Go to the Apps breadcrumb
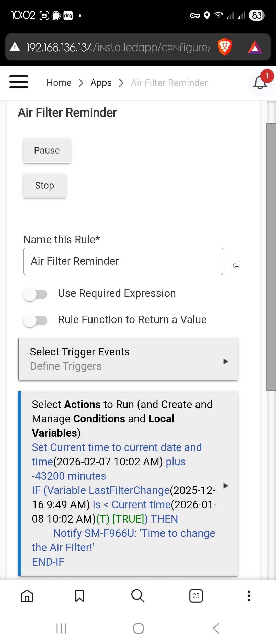 [x=101, y=83]
